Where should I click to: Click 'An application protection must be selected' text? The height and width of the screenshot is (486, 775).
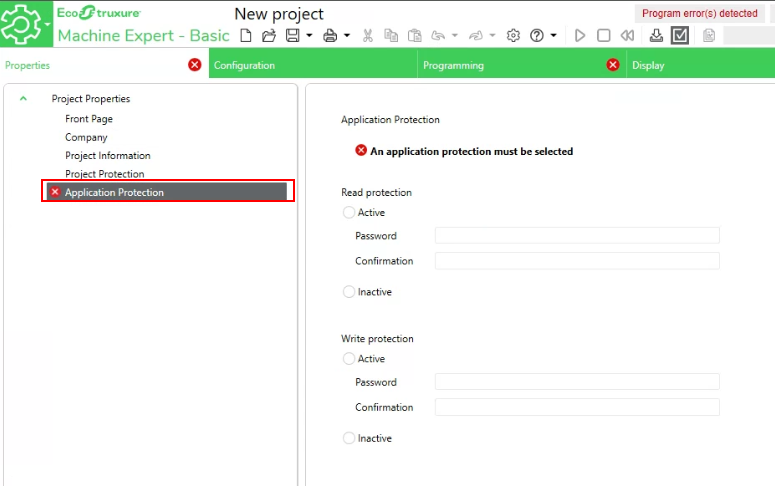tap(472, 151)
